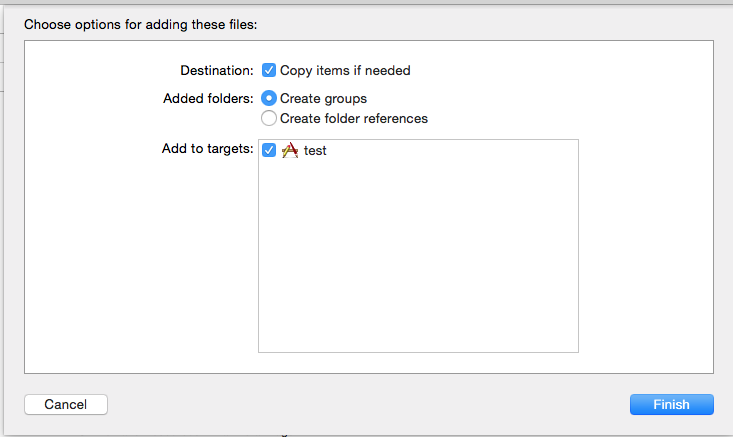Select the test target name in list
The height and width of the screenshot is (437, 733).
315,150
